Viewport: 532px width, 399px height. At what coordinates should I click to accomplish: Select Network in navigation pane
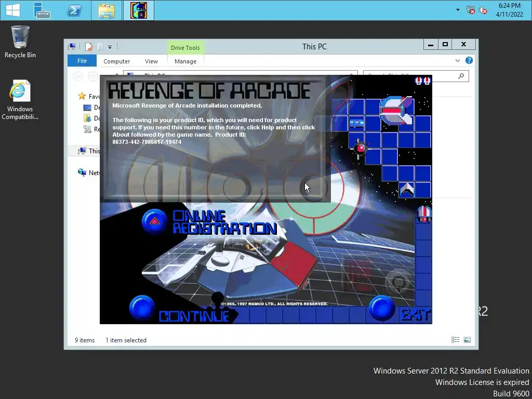89,172
